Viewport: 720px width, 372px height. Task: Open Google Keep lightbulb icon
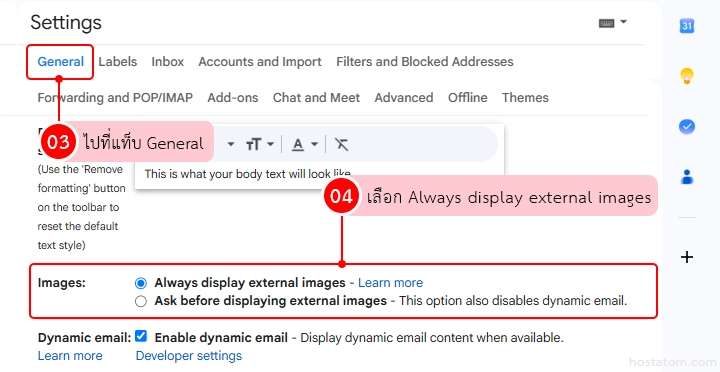pyautogui.click(x=686, y=76)
